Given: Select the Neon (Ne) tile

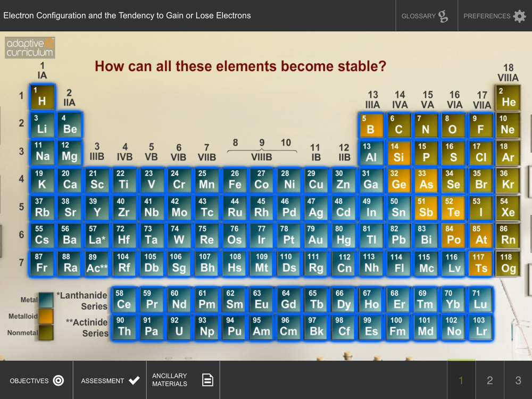Looking at the screenshot, I should point(508,125).
